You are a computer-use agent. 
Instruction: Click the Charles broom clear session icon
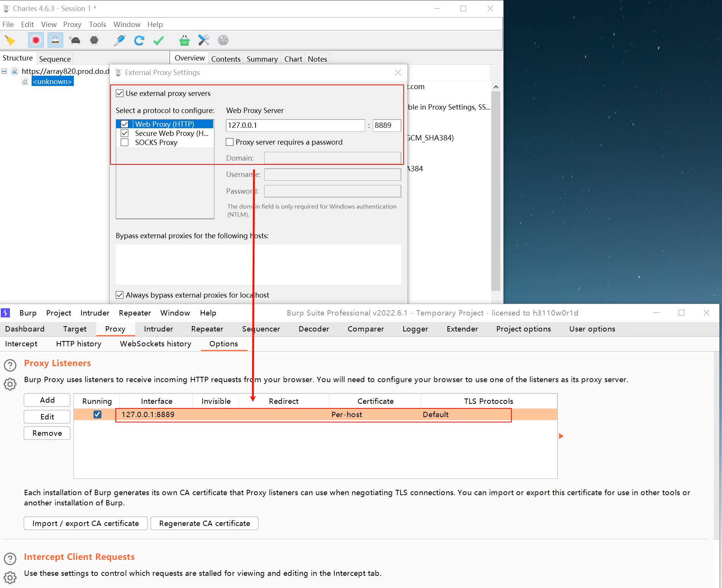[10, 40]
